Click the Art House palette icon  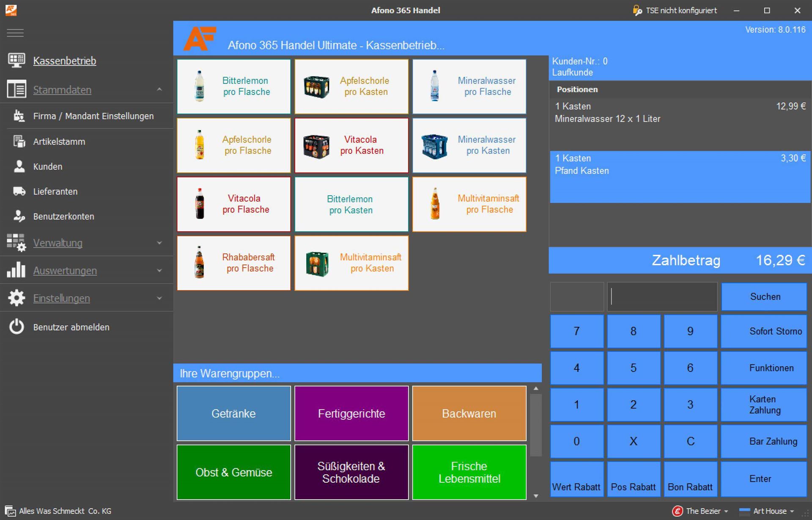tap(744, 511)
